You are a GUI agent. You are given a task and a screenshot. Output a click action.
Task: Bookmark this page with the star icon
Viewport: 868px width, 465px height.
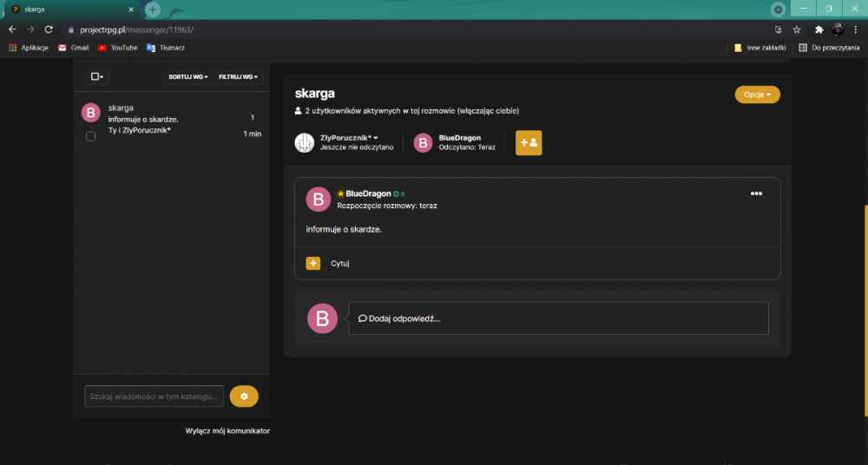point(797,29)
